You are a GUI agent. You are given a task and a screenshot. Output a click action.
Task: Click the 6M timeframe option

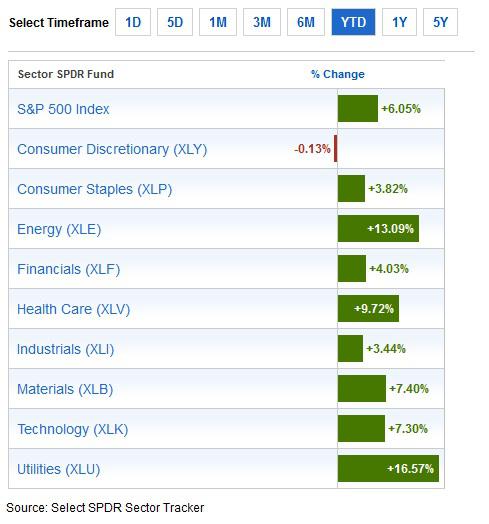click(306, 22)
